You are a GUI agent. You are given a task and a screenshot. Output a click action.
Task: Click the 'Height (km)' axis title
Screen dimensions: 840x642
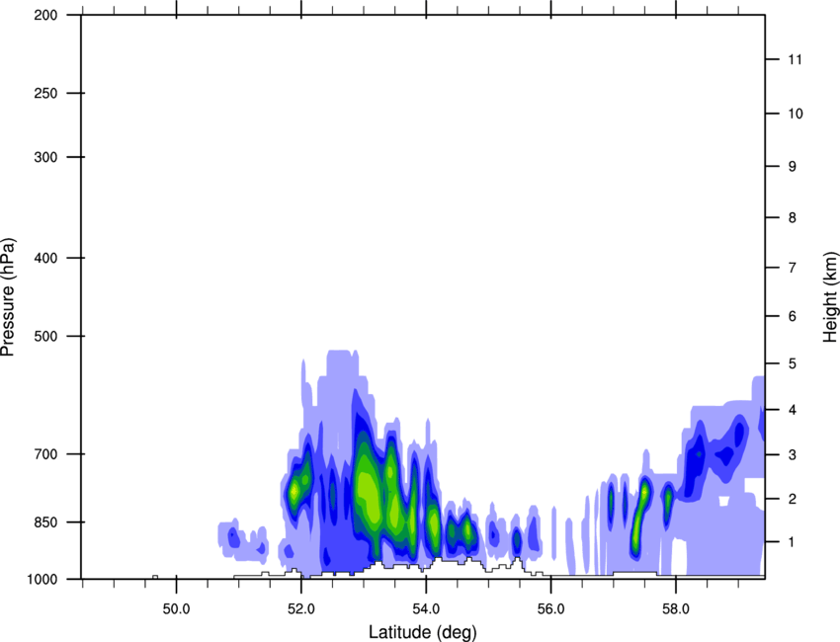pos(830,297)
